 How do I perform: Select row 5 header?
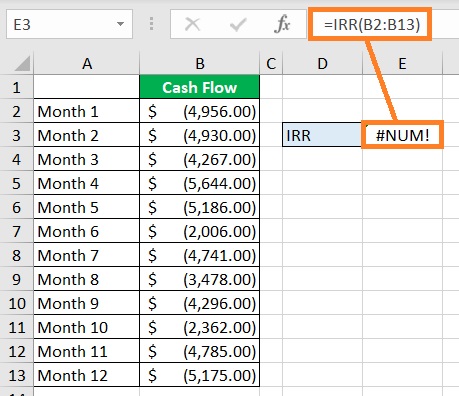click(x=17, y=183)
